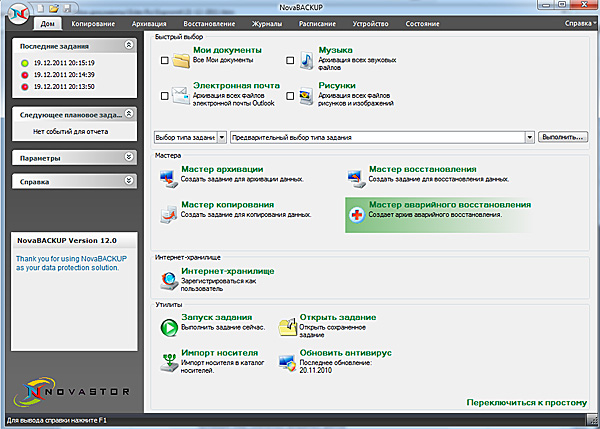Click the Импорт носителя icon
This screenshot has width=600, height=429.
click(x=167, y=360)
